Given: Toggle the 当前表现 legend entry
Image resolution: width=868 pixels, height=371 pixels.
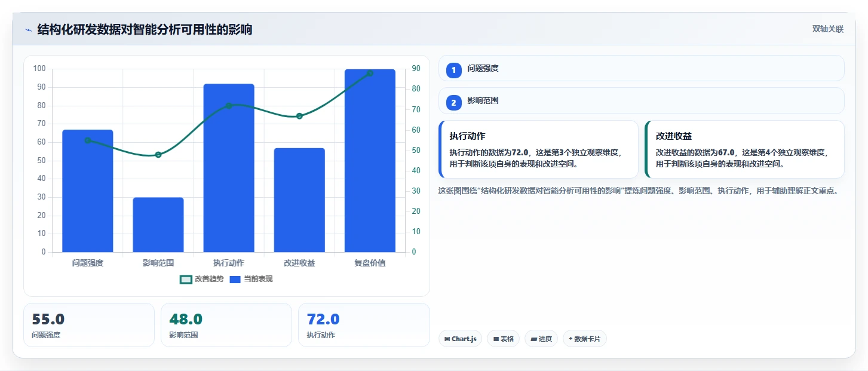Looking at the screenshot, I should (x=251, y=279).
